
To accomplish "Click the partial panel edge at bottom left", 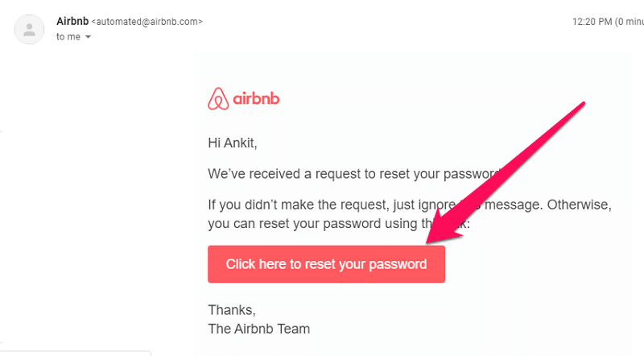I will click(x=76, y=354).
